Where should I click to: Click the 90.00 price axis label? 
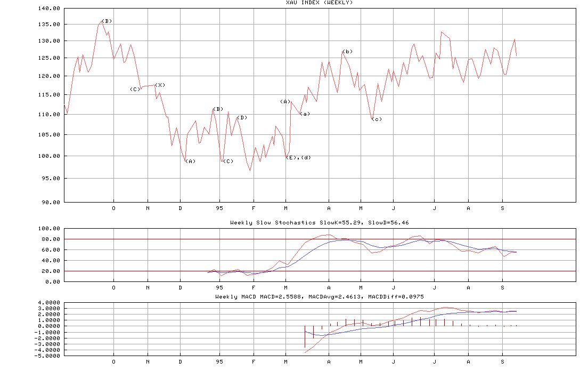[x=51, y=202]
